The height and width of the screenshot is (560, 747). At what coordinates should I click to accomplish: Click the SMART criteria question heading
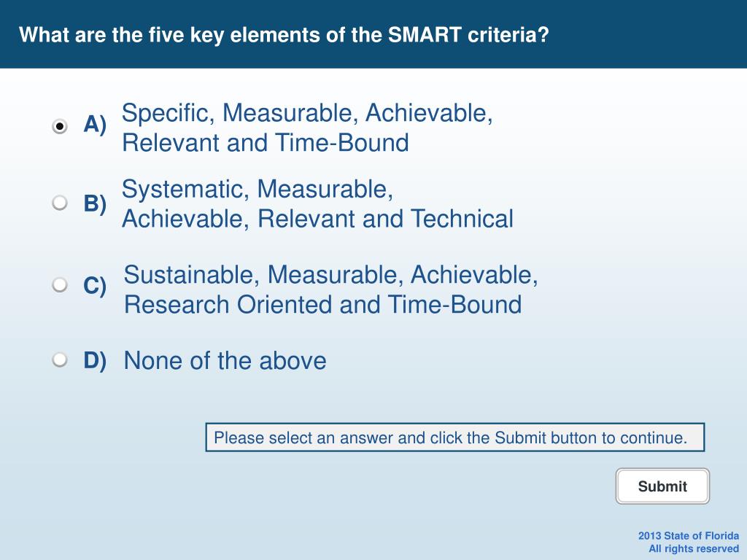pos(284,35)
